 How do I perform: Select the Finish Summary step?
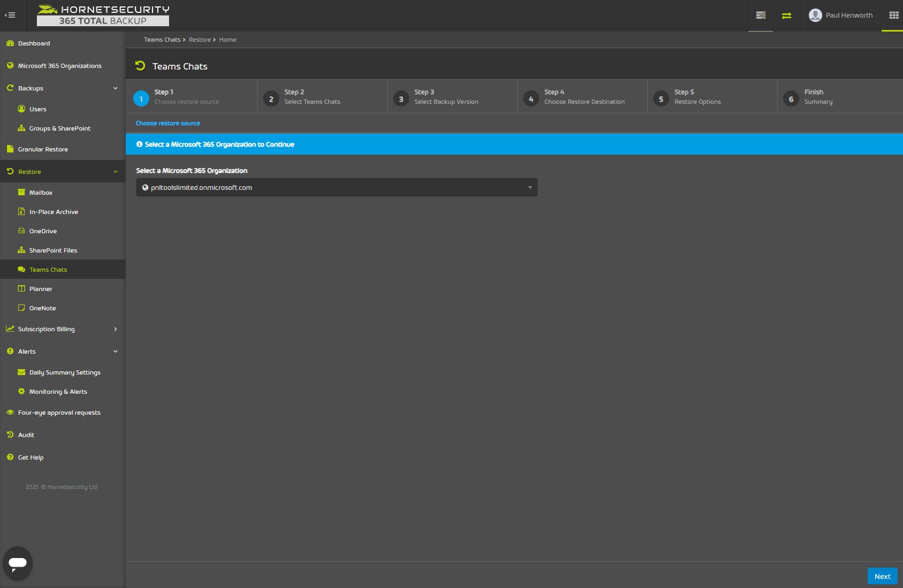[x=840, y=97]
